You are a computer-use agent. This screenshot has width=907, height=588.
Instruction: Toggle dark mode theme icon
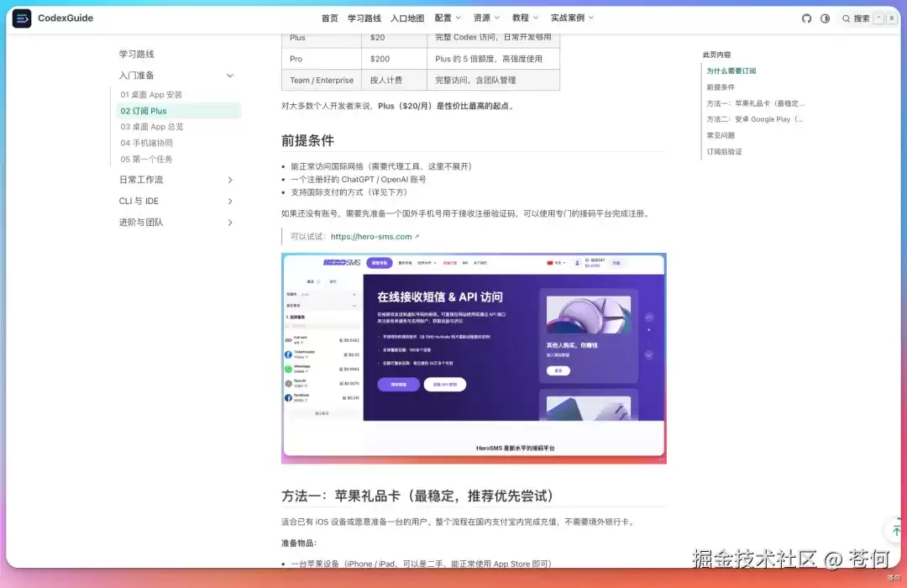tap(825, 18)
